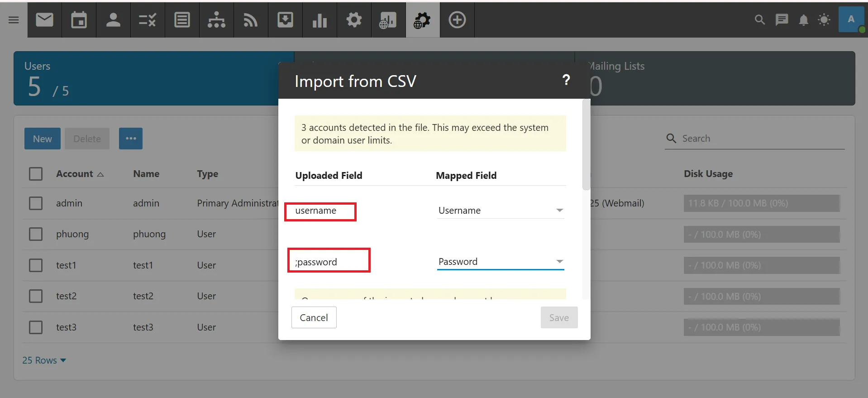Open the reports bar chart icon
Image resolution: width=868 pixels, height=398 pixels.
(x=320, y=20)
